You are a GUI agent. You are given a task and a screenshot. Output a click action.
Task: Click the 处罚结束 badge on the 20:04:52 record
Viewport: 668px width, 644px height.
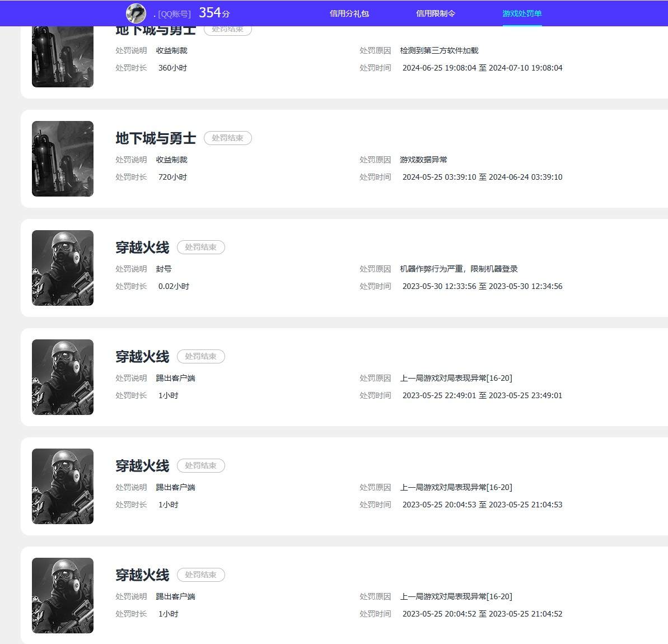(x=200, y=575)
